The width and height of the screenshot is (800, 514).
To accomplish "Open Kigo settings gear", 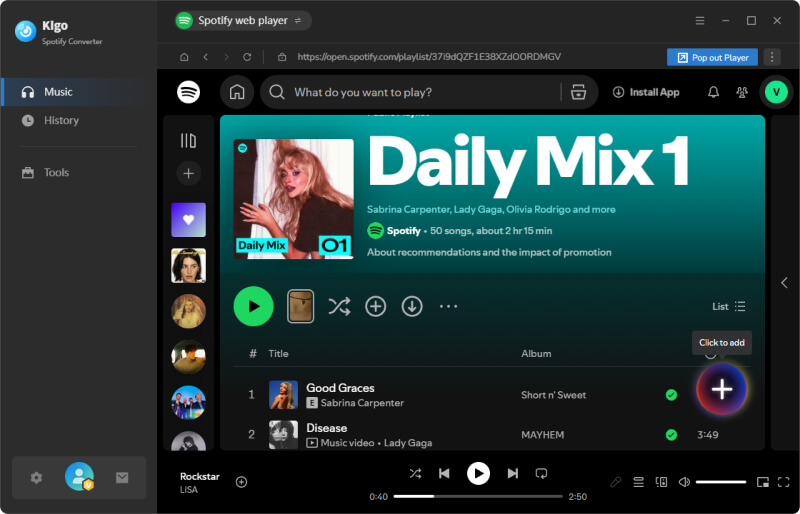I will coord(36,478).
